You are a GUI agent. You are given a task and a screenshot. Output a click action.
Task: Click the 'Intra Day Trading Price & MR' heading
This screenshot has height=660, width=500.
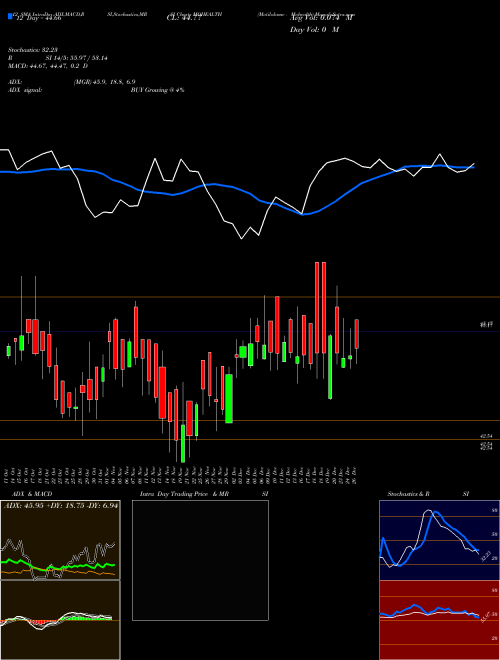point(184,494)
